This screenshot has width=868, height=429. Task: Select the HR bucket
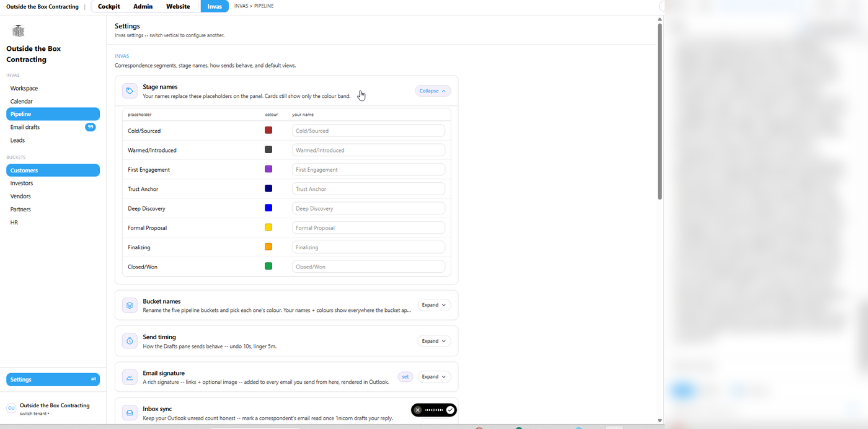(x=53, y=223)
